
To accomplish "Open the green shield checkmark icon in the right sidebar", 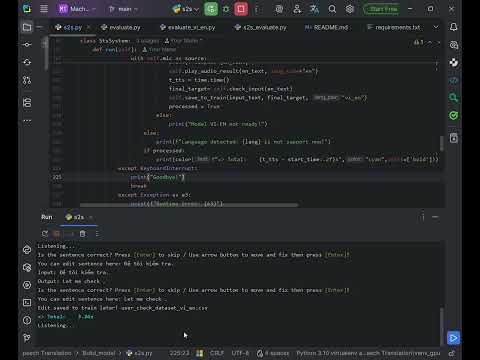I will click(x=453, y=116).
